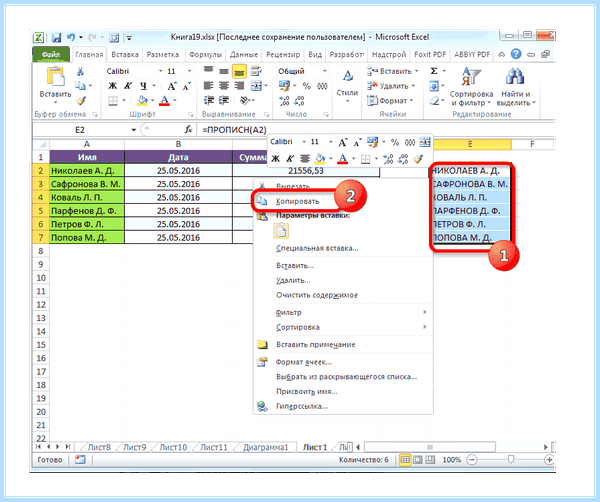Viewport: 600px width, 502px height.
Task: Click Percent Style icon in ribbon
Action: tap(307, 86)
